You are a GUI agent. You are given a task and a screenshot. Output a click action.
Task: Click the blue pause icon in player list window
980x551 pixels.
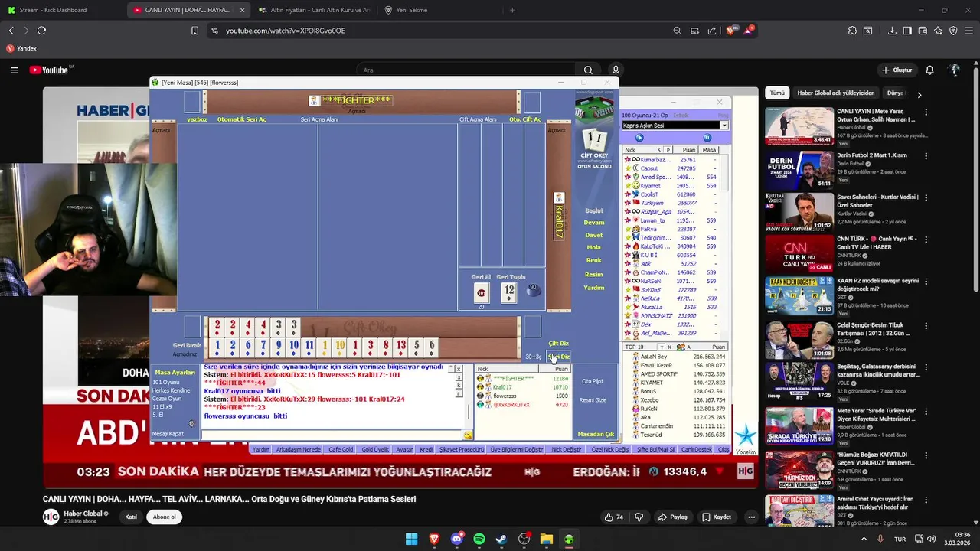coord(707,138)
